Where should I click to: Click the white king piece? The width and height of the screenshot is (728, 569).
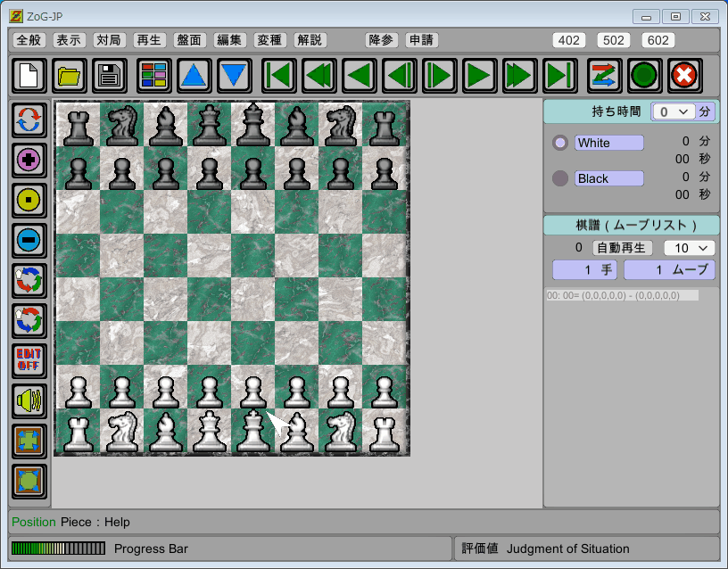coord(253,431)
